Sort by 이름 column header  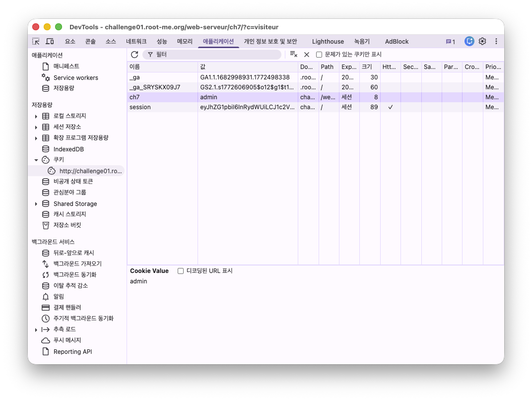point(162,67)
